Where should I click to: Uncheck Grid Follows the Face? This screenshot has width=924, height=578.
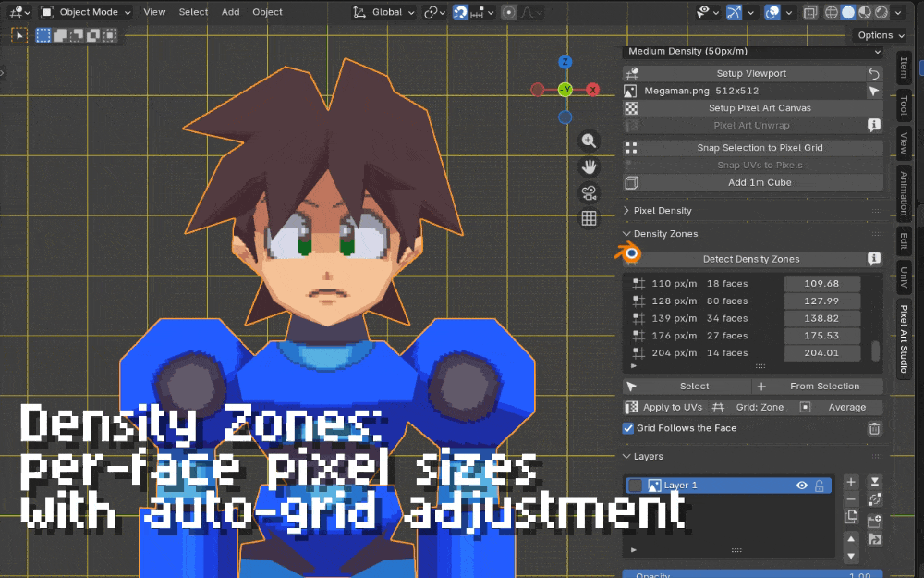point(628,428)
